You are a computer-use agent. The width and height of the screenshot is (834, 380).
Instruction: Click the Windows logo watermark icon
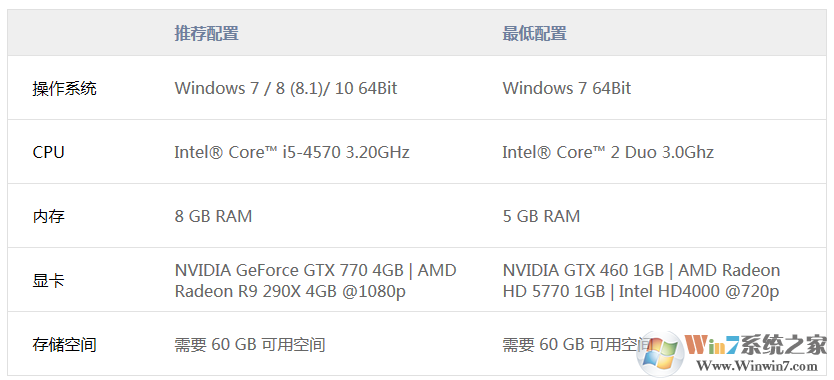(660, 354)
